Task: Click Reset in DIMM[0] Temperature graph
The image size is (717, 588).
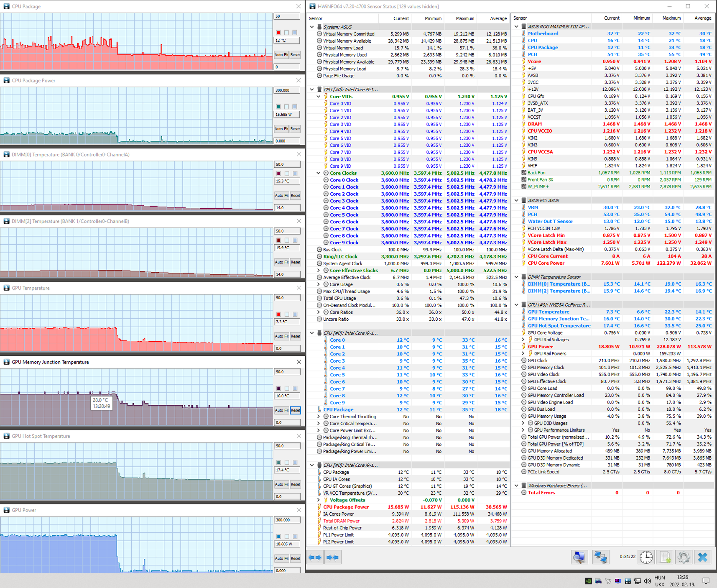Action: 295,195
